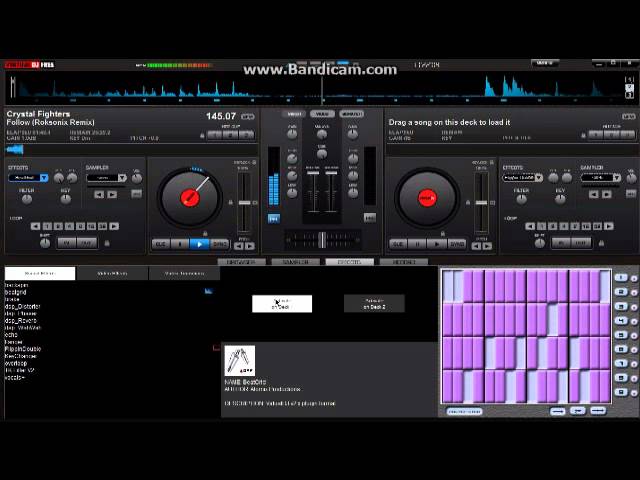Viewport: 640px width, 480px height.
Task: Select Sound Effects tab in effects list
Action: 40,273
